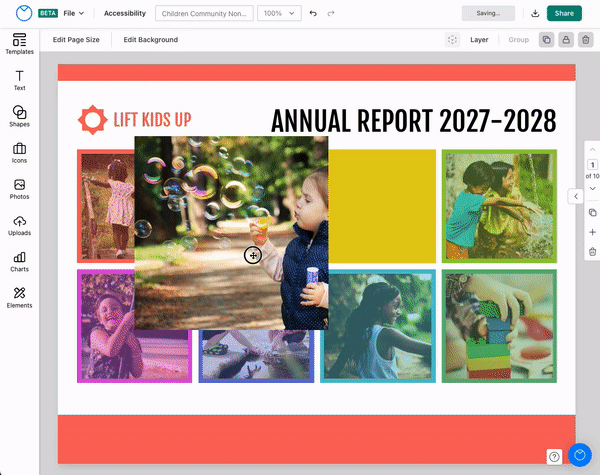Screen dimensions: 600x475
Task: Open the Elements panel
Action: (x=20, y=298)
